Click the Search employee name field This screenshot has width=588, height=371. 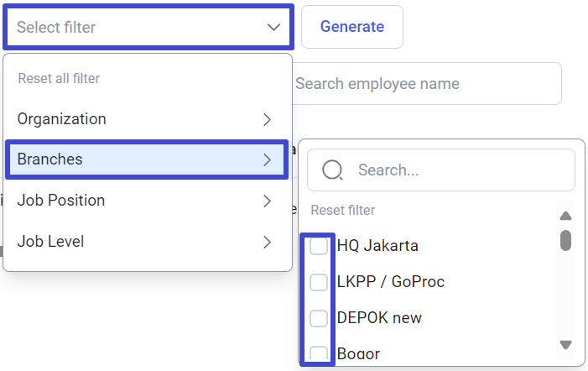427,84
